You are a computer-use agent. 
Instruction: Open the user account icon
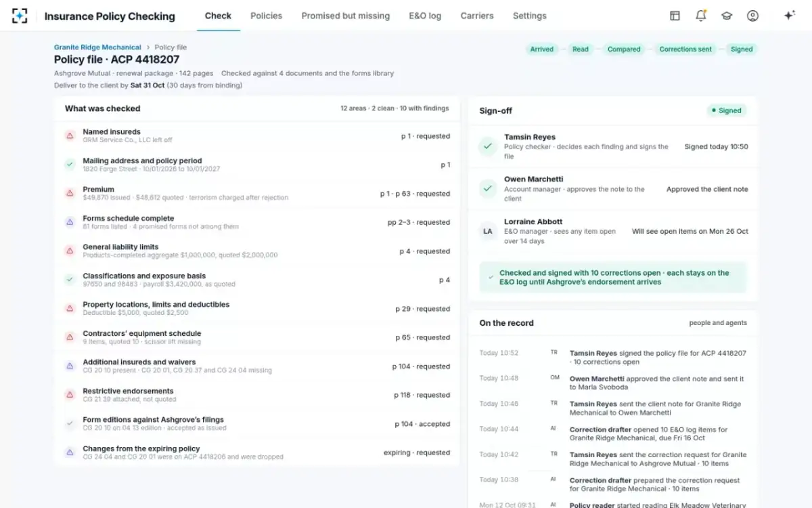pyautogui.click(x=752, y=16)
